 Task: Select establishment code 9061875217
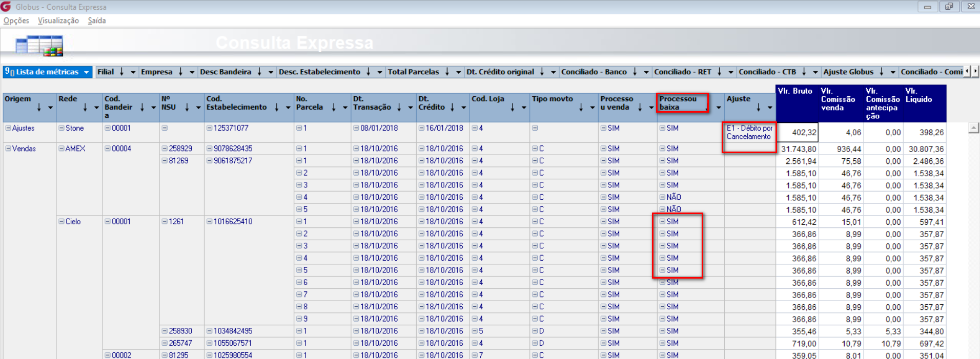point(233,161)
